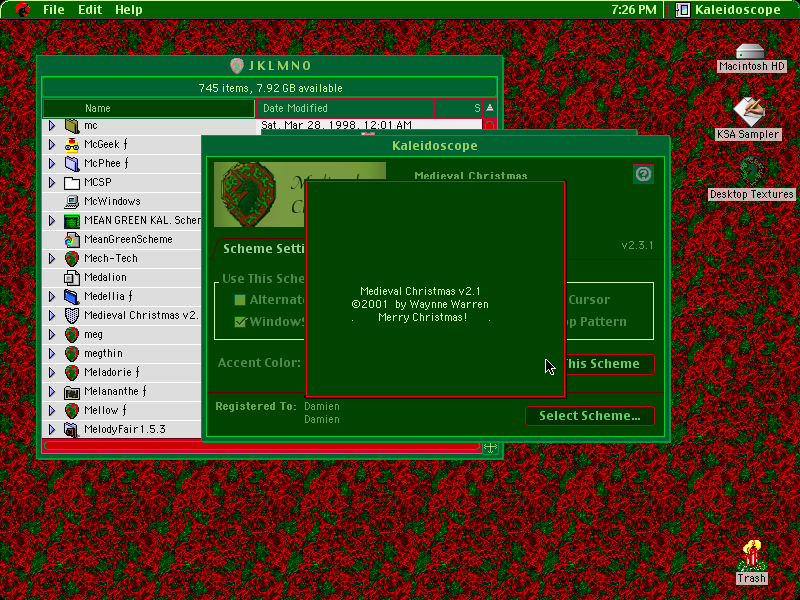
Task: Click the red horizontal scrollbar in JKLMNO
Action: (262, 446)
